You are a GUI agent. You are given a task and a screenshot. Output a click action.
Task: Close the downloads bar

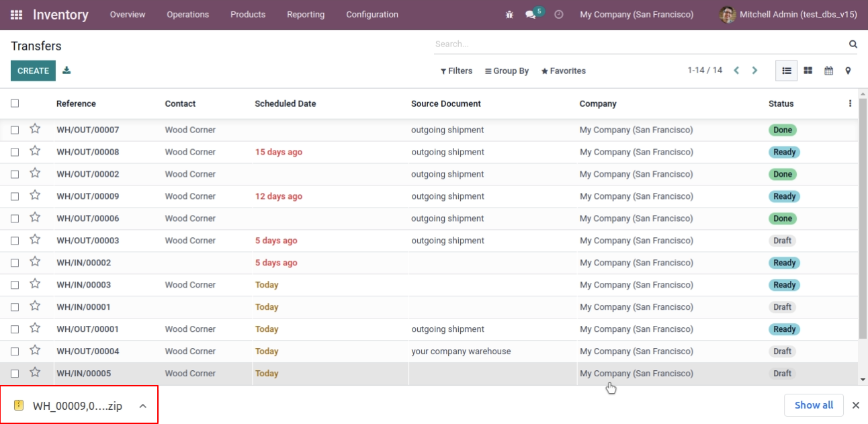[856, 405]
